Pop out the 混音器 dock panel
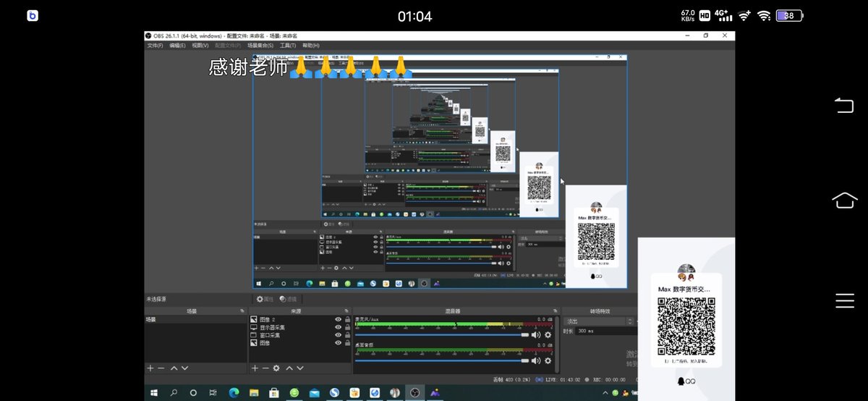The height and width of the screenshot is (401, 868). click(556, 311)
